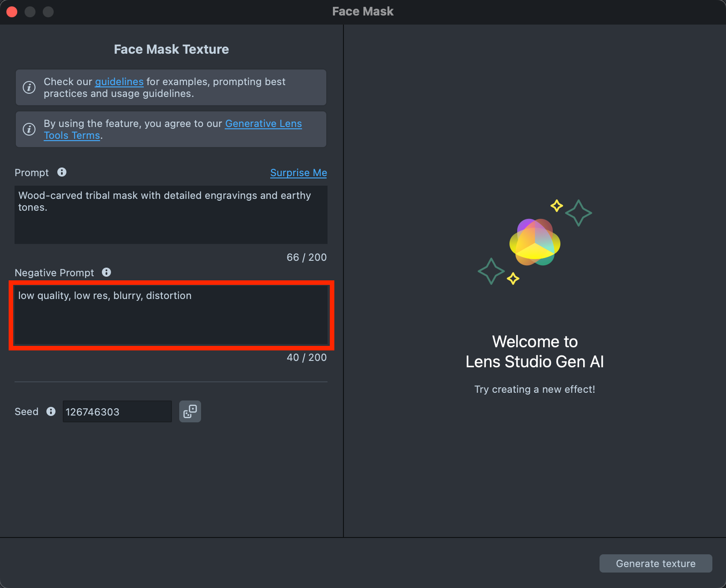This screenshot has height=588, width=726.
Task: Click the info icon beside the terms notice
Action: point(29,129)
